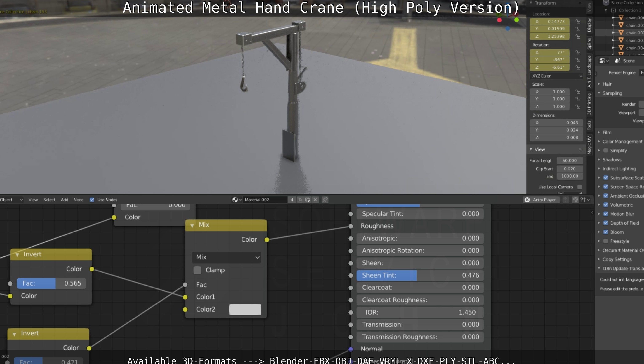Lock the Location Z value with the padlock
This screenshot has height=364, width=644.
[x=578, y=36]
